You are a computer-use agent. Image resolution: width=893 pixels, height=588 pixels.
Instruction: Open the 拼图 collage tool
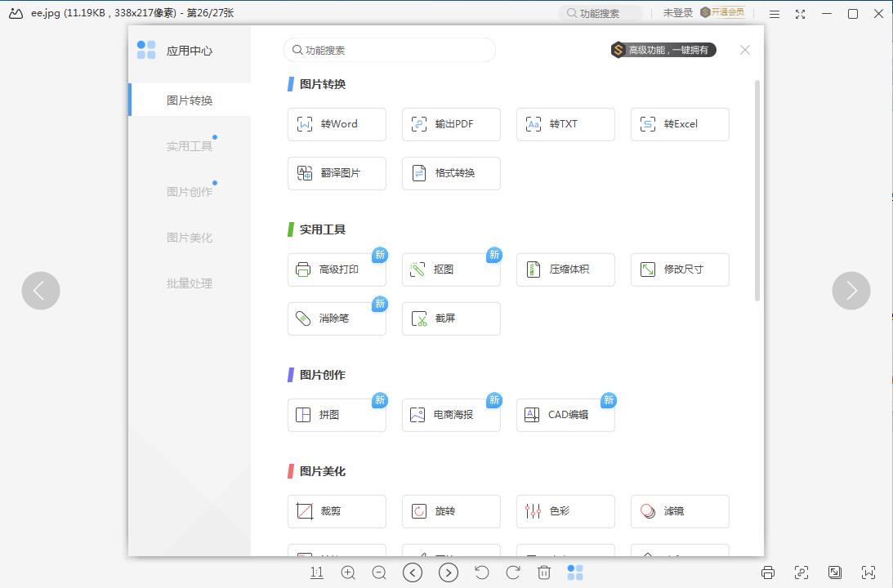pyautogui.click(x=337, y=415)
